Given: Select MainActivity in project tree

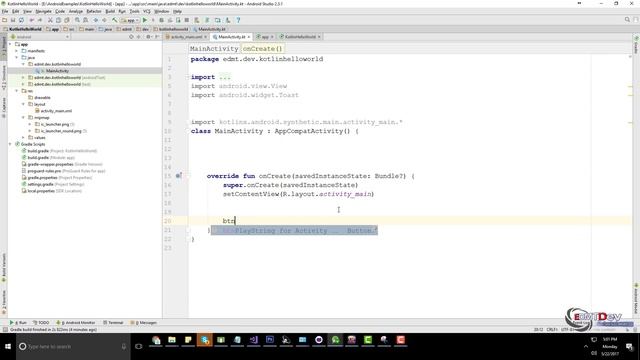Looking at the screenshot, I should 57,71.
